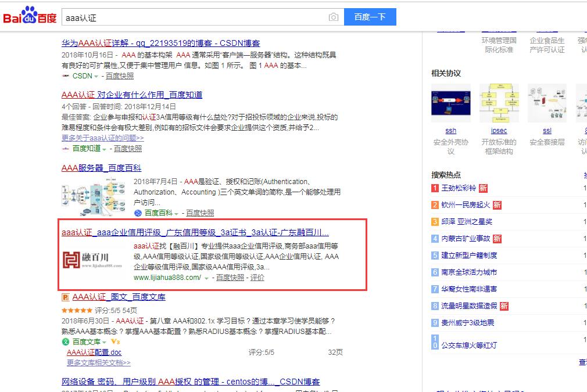Image resolution: width=587 pixels, height=392 pixels.
Task: Focus the search box containing aaa认证
Action: coord(192,17)
